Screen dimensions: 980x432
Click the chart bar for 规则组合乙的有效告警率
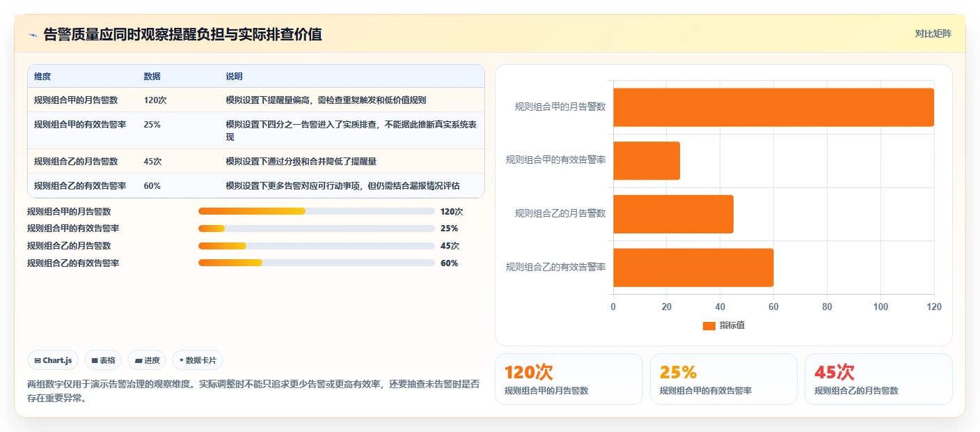coord(693,268)
